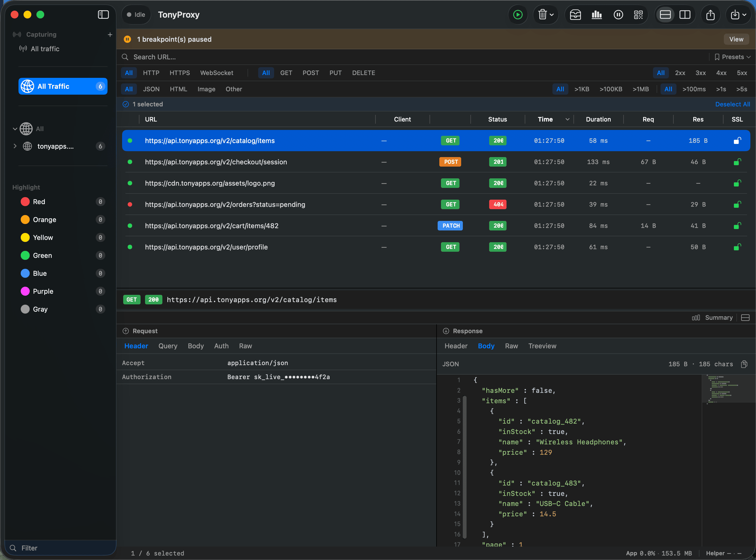The width and height of the screenshot is (756, 560).
Task: Switch Response pane to Raw tab
Action: coord(511,346)
